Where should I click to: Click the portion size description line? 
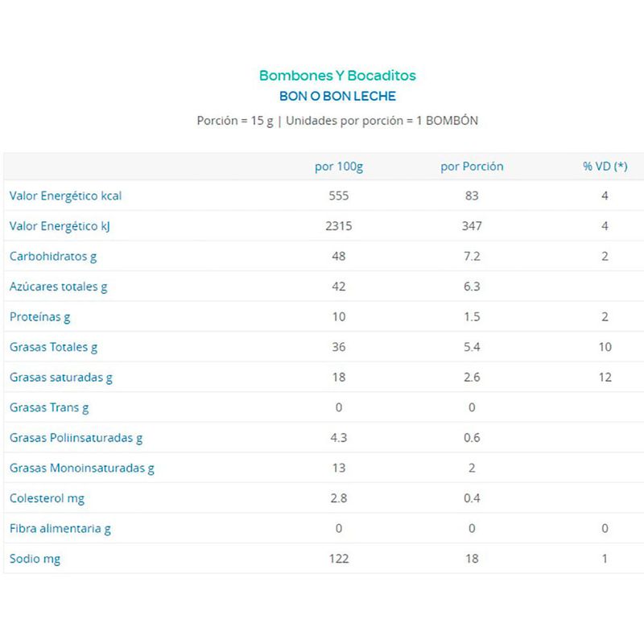[x=337, y=121]
